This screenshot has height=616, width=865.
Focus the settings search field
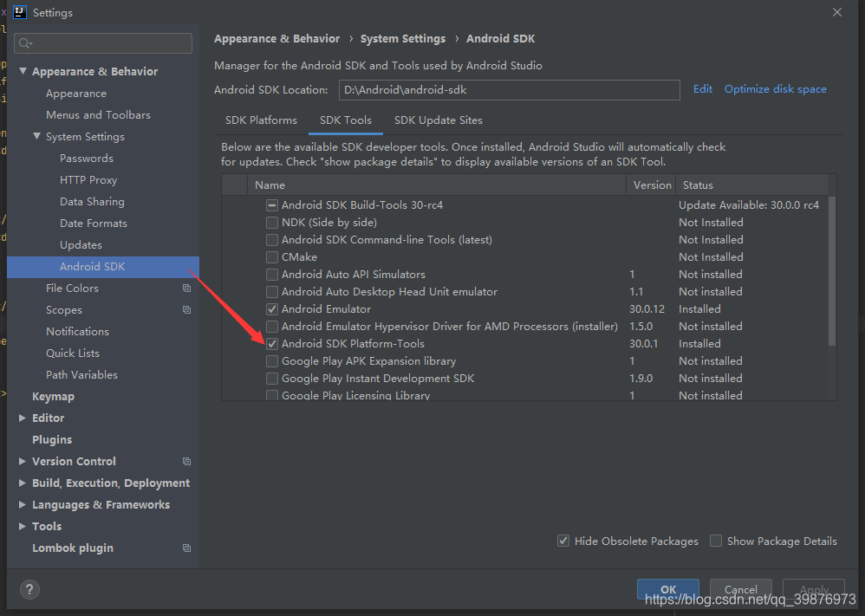pyautogui.click(x=103, y=43)
